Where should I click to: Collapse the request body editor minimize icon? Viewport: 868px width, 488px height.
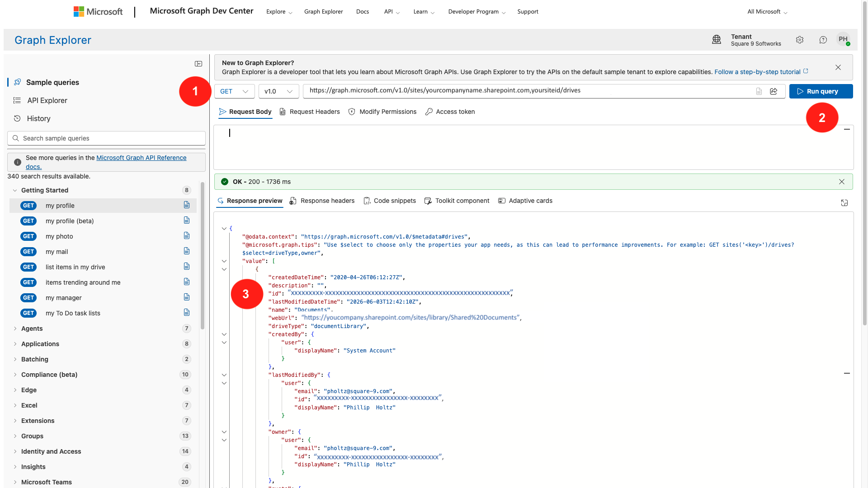[x=847, y=129]
